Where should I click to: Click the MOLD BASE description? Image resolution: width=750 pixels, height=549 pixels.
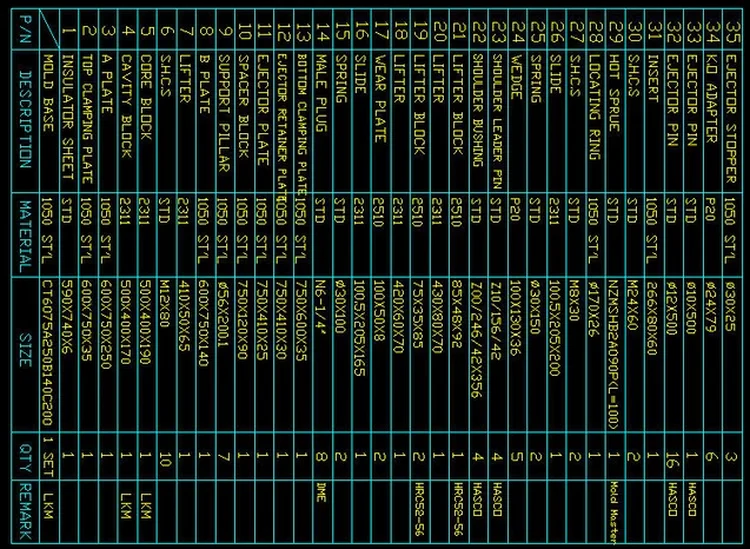(x=48, y=93)
